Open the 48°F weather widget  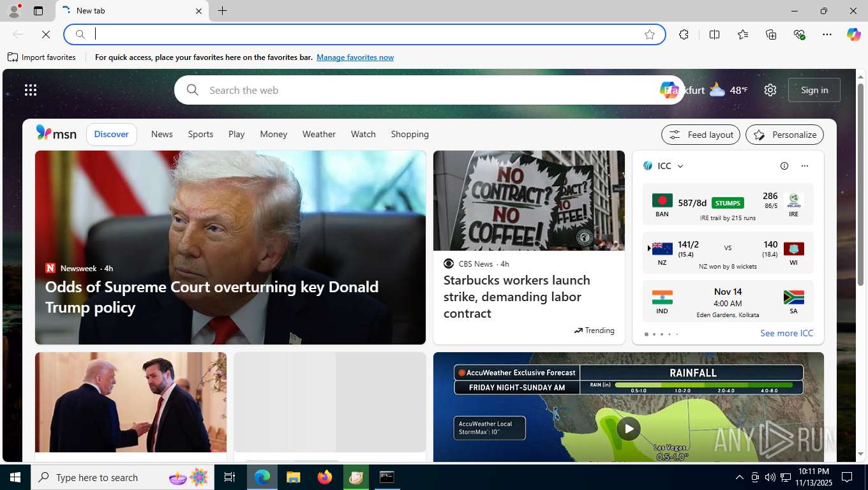click(x=728, y=90)
